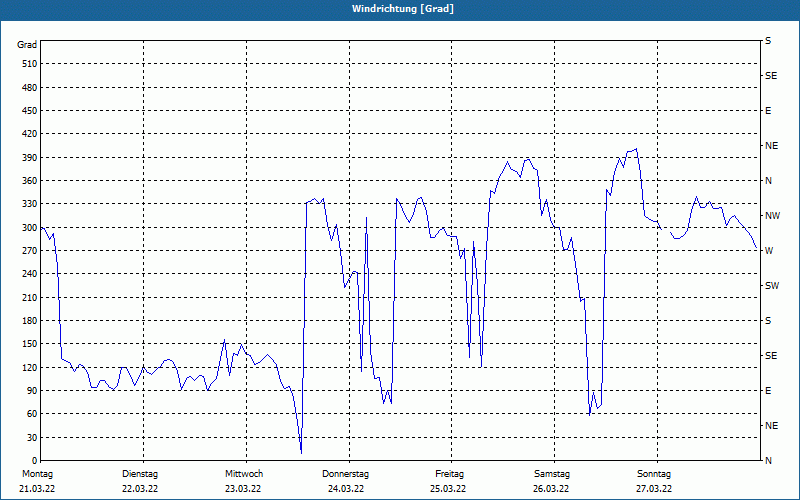
Task: Click the "N" compass label level with 360
Action: (769, 181)
